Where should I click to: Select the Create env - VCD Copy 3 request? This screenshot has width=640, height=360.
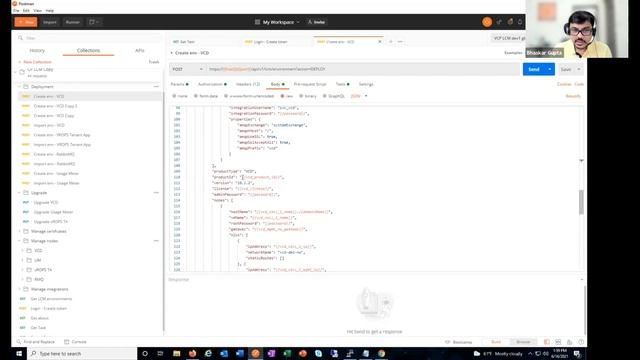(x=55, y=106)
